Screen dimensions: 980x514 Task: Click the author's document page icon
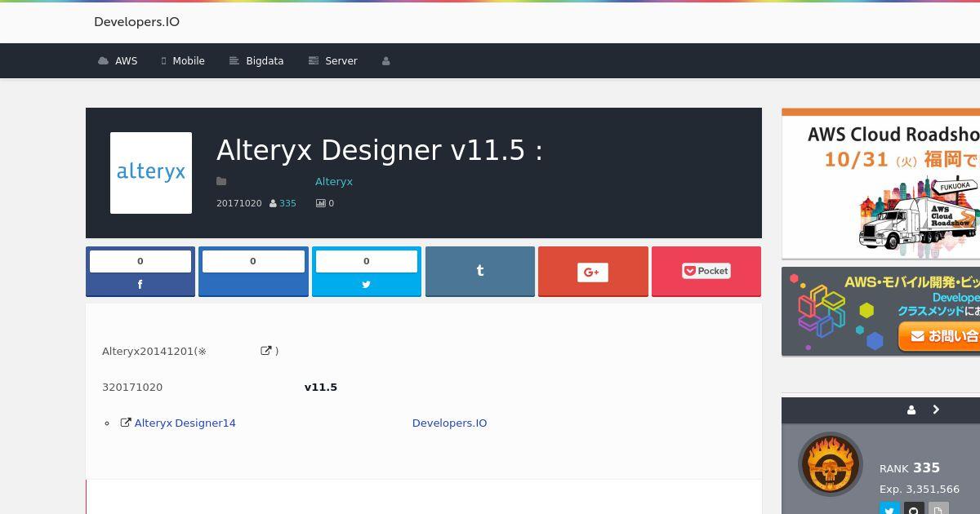(x=938, y=508)
